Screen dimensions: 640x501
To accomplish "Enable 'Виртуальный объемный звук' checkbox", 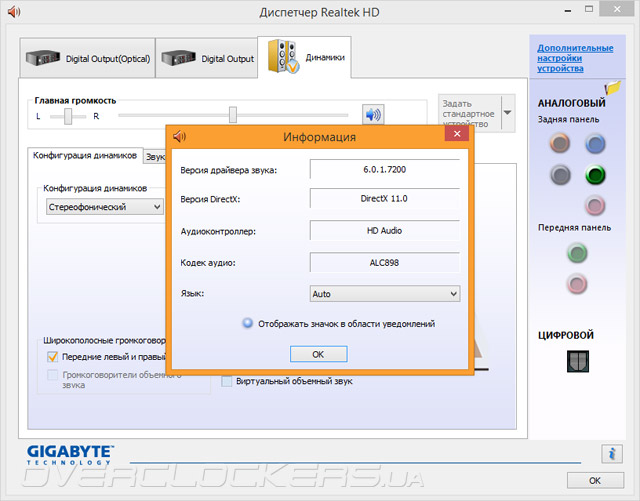I will coord(226,381).
